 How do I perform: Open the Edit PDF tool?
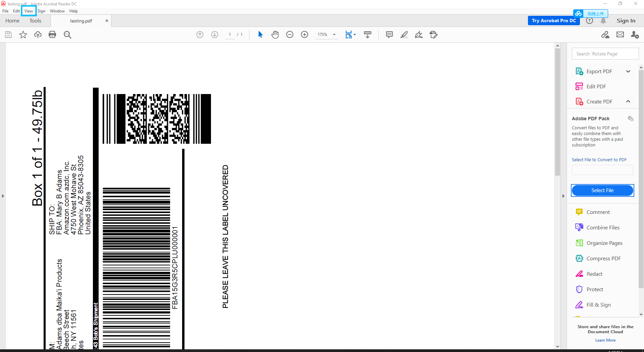[x=596, y=86]
